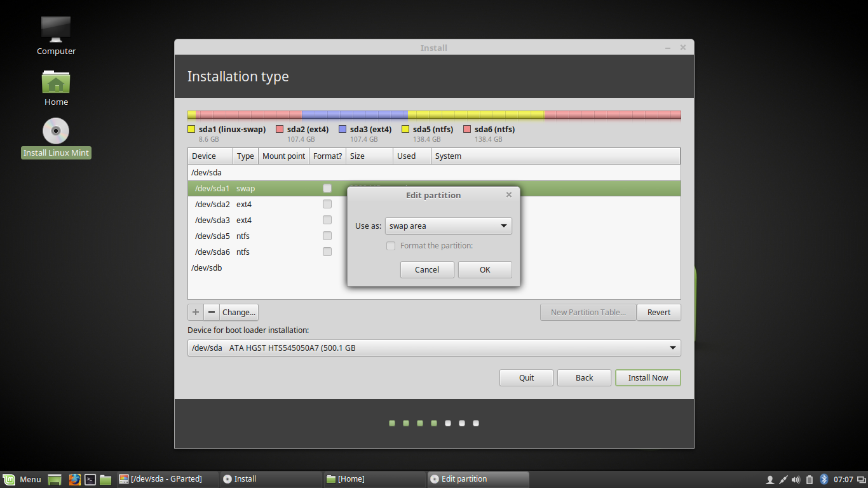Viewport: 868px width, 488px height.
Task: Toggle Format checkbox for /dev/sda5
Action: pyautogui.click(x=327, y=236)
